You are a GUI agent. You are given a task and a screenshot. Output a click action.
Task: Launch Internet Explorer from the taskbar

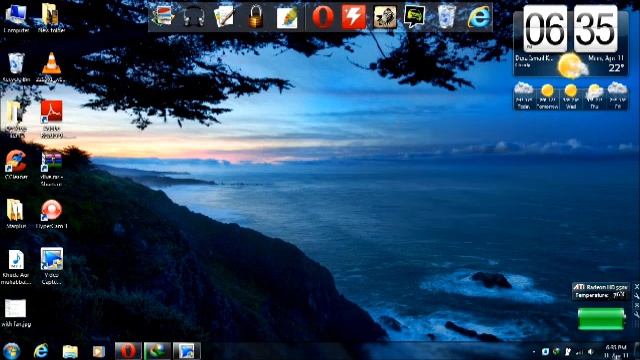click(x=41, y=351)
